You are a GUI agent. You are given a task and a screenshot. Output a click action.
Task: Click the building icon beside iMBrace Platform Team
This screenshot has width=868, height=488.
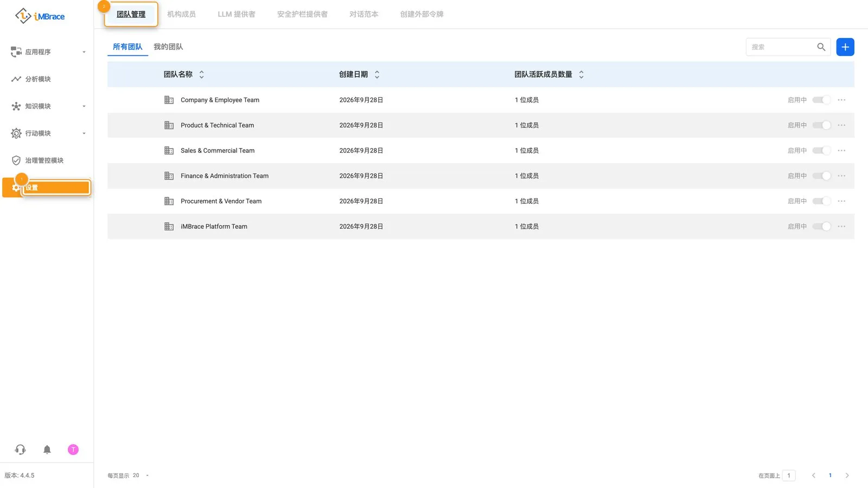click(169, 227)
